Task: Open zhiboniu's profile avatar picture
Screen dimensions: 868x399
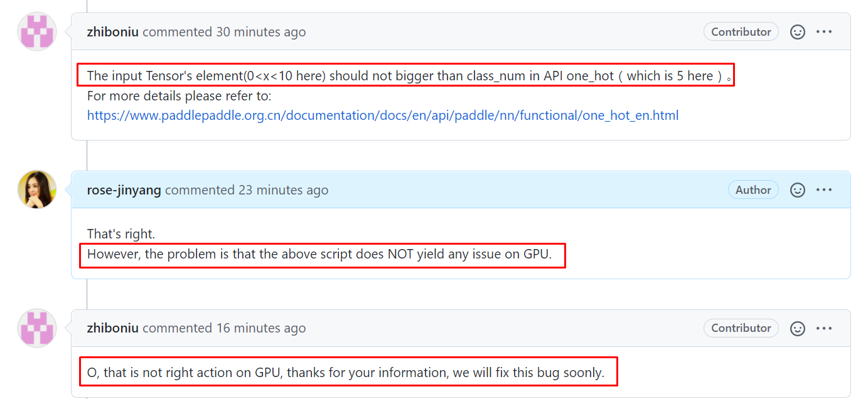Action: (36, 31)
